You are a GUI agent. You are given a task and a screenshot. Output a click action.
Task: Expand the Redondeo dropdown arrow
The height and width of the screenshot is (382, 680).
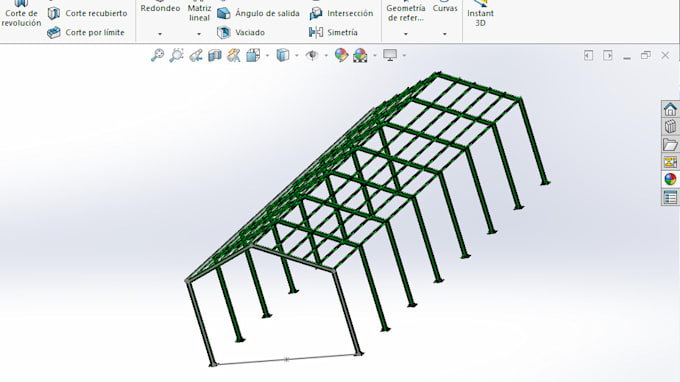pyautogui.click(x=160, y=34)
